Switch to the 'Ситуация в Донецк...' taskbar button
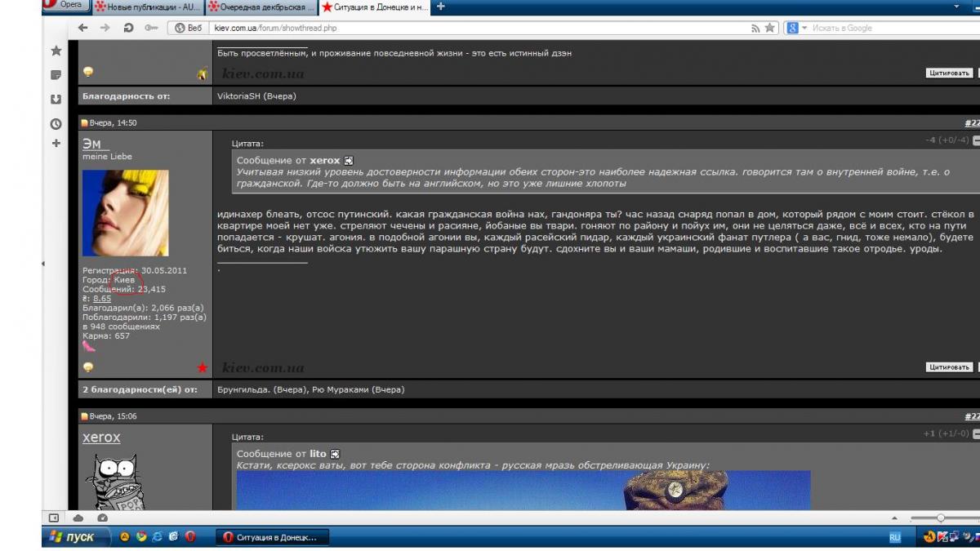The image size is (980, 551). tap(270, 536)
